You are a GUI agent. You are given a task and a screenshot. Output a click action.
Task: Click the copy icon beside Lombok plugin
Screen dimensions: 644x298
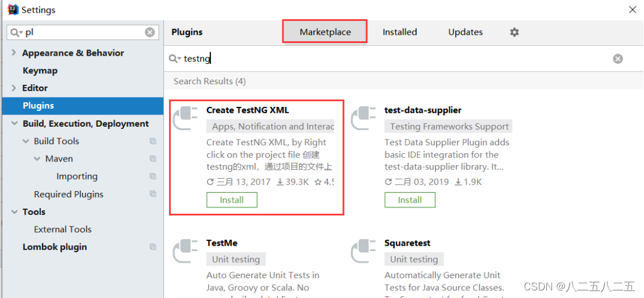(153, 247)
